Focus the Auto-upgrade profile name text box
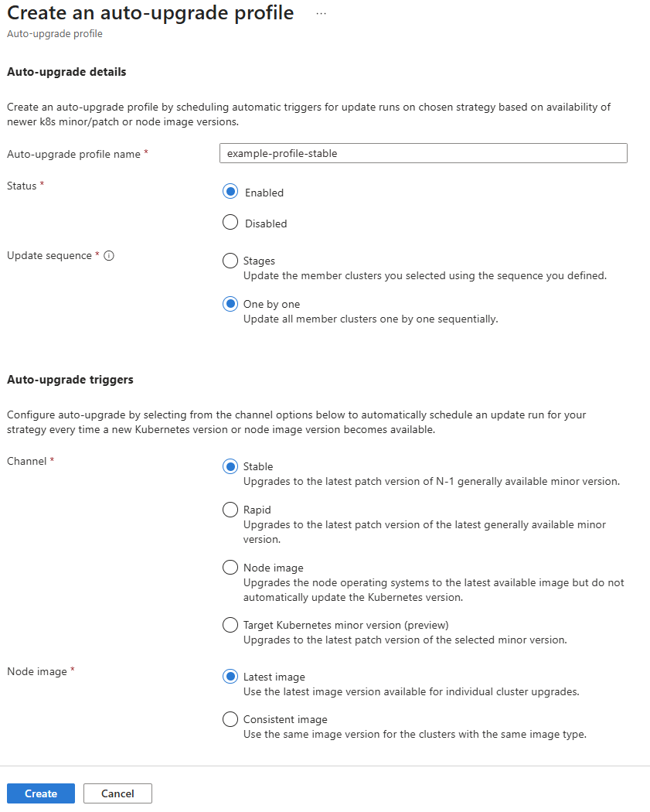Screen dimensions: 650x812 [x=423, y=153]
